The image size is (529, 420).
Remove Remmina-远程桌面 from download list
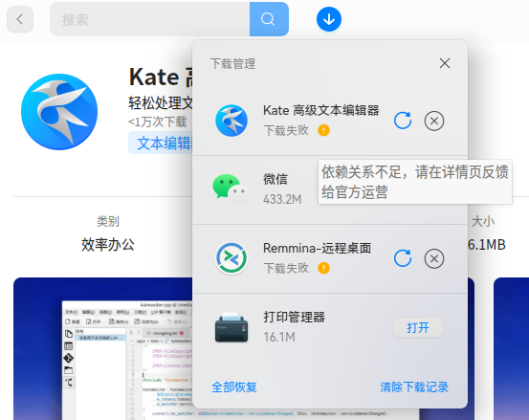[x=434, y=258]
